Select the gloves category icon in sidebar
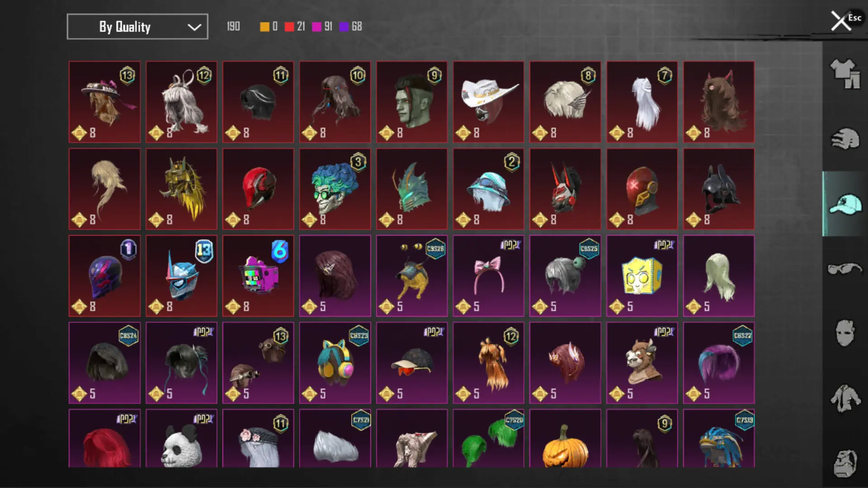The image size is (868, 488). click(x=845, y=139)
